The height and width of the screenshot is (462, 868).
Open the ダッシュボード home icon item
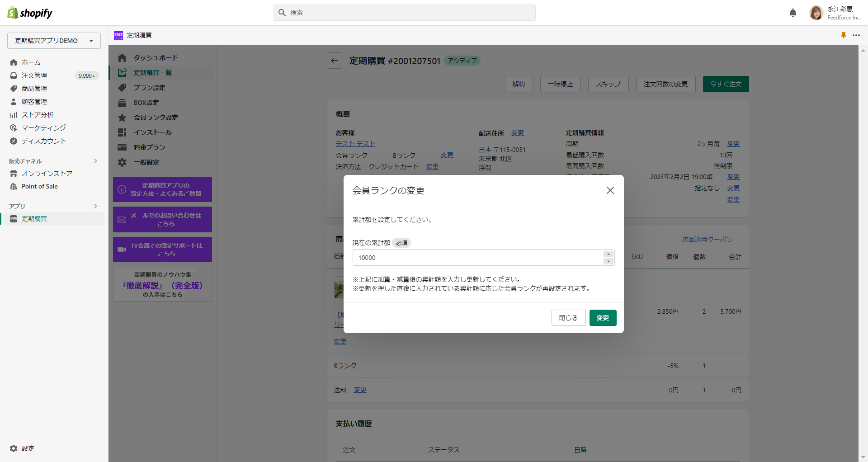coord(122,58)
